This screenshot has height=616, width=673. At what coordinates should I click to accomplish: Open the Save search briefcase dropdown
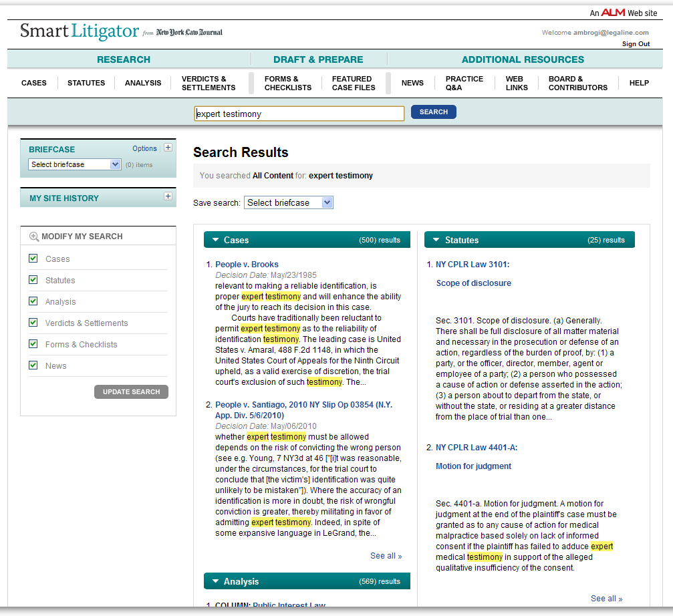tap(289, 202)
